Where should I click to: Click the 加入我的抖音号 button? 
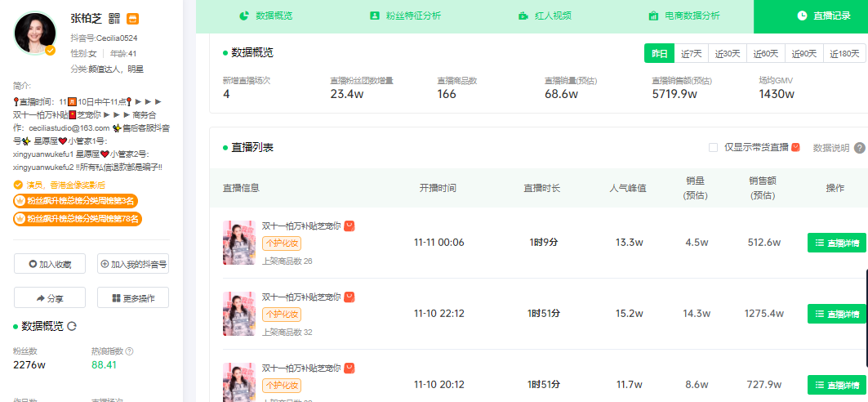[133, 264]
